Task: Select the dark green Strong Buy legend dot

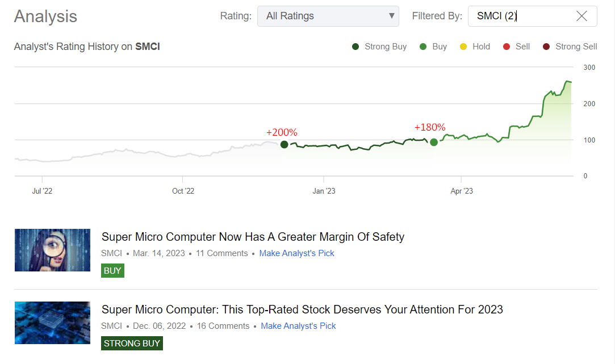Action: coord(355,47)
